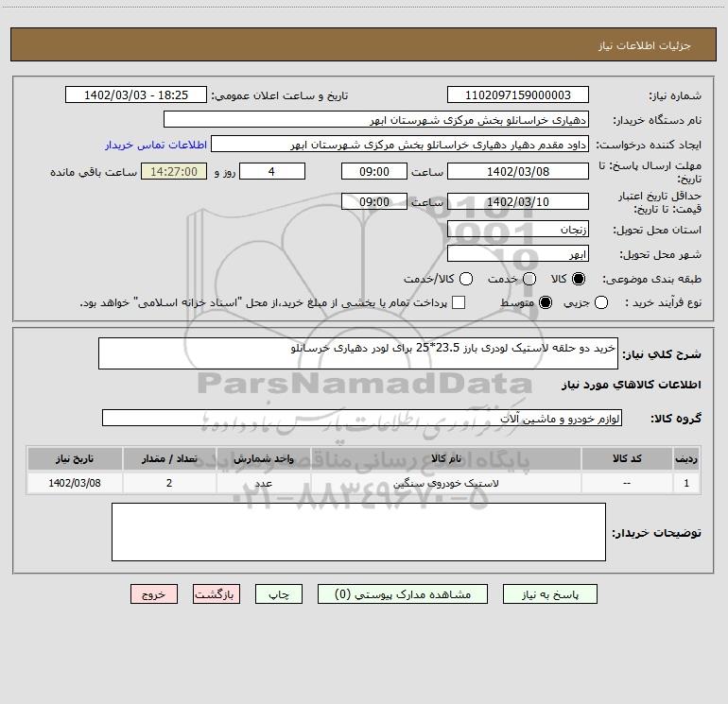Click the کد کالا column header
This screenshot has height=704, width=728.
pos(627,459)
